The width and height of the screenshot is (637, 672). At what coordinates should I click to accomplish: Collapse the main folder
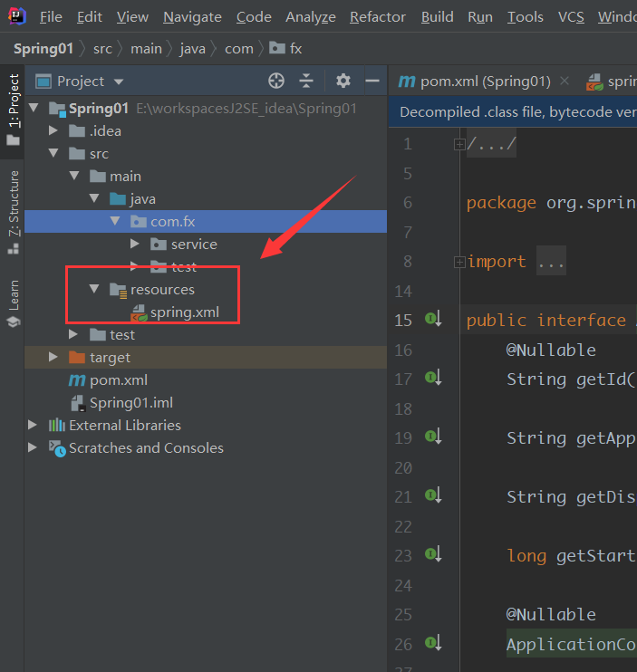74,176
